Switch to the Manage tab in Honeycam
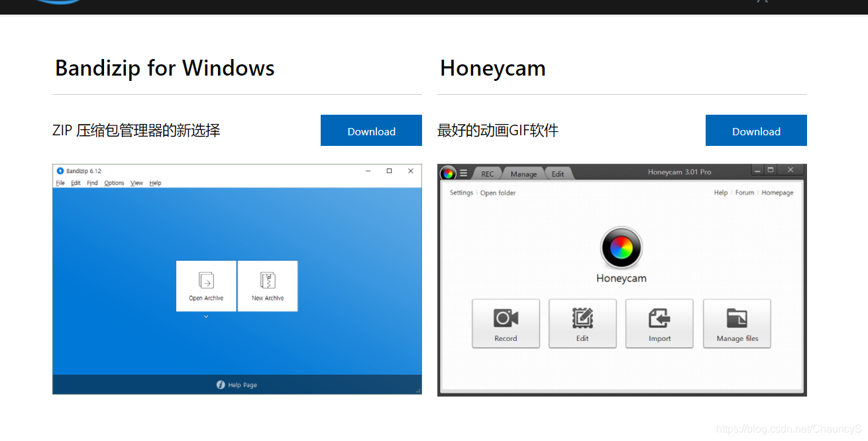 [x=523, y=174]
